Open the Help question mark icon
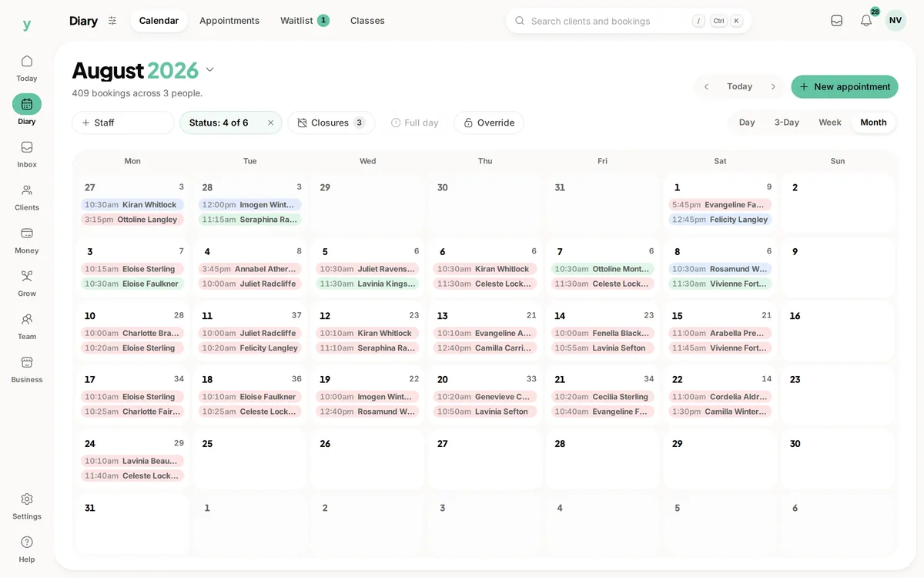This screenshot has width=924, height=578. coord(27,543)
